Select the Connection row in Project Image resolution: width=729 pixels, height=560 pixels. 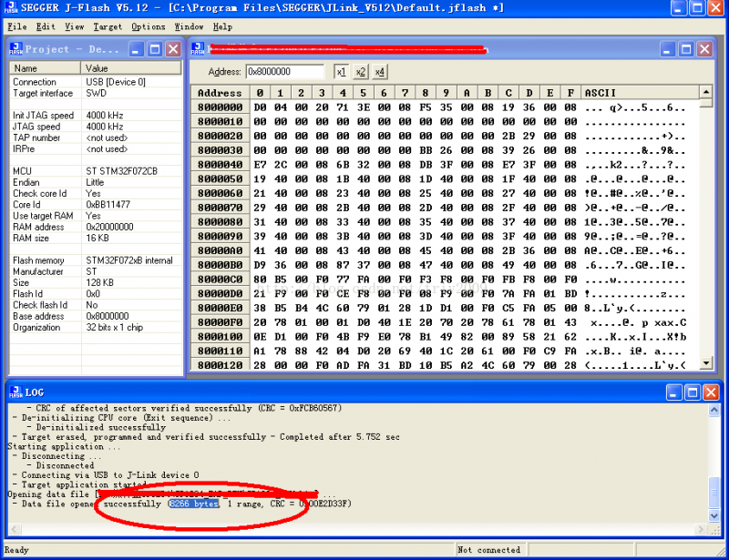[x=96, y=82]
